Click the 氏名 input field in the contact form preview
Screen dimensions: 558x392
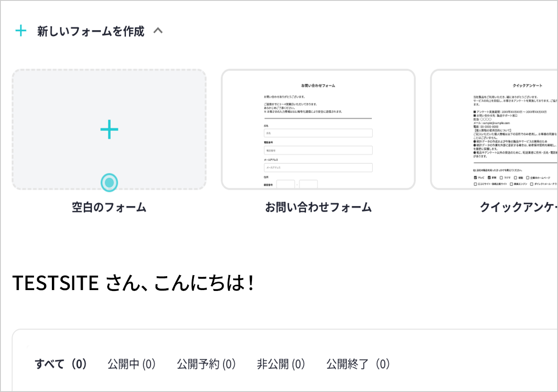pos(318,133)
